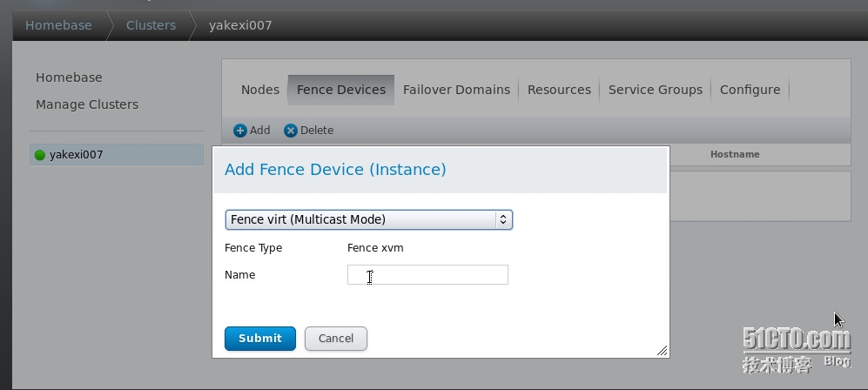This screenshot has height=390, width=868.
Task: Click the green status dot beside yakexi007
Action: (40, 155)
